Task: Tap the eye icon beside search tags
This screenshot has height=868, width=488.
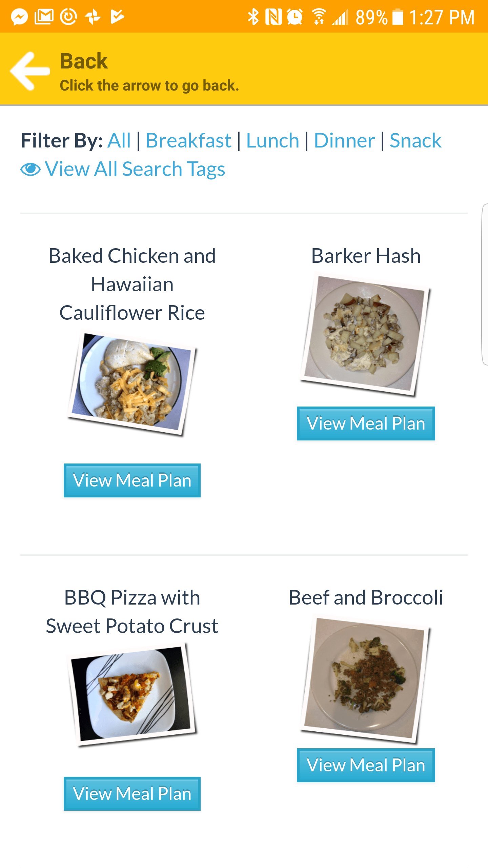Action: [x=30, y=169]
